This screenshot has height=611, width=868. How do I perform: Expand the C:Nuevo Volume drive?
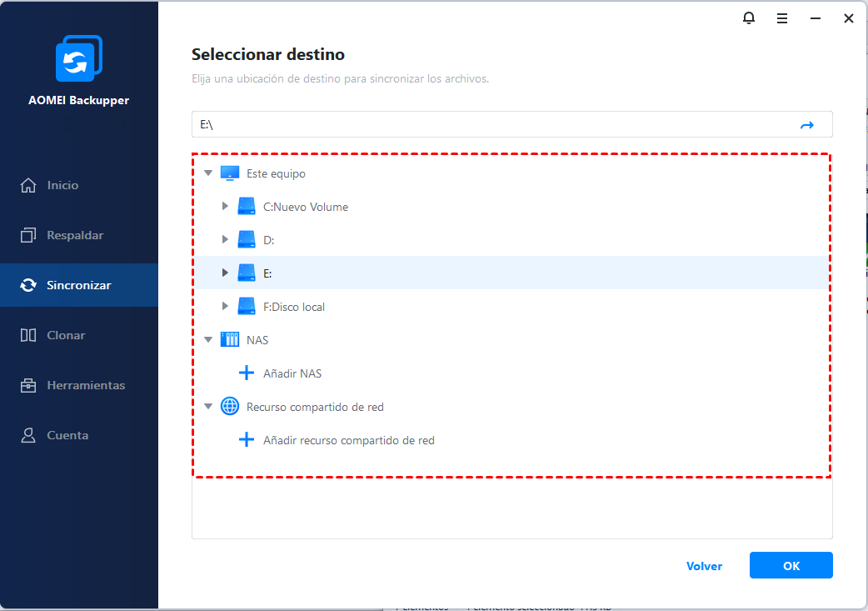tap(225, 207)
